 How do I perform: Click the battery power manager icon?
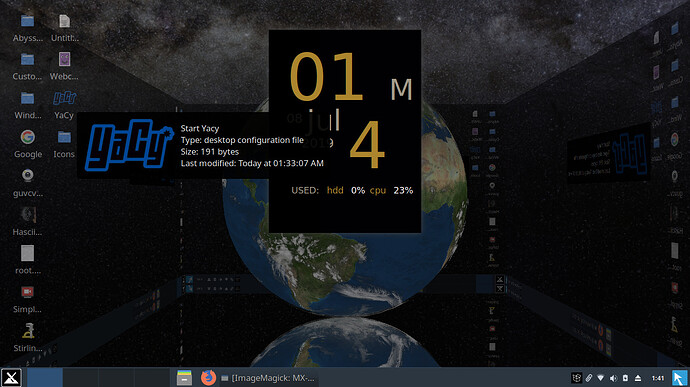(x=625, y=378)
